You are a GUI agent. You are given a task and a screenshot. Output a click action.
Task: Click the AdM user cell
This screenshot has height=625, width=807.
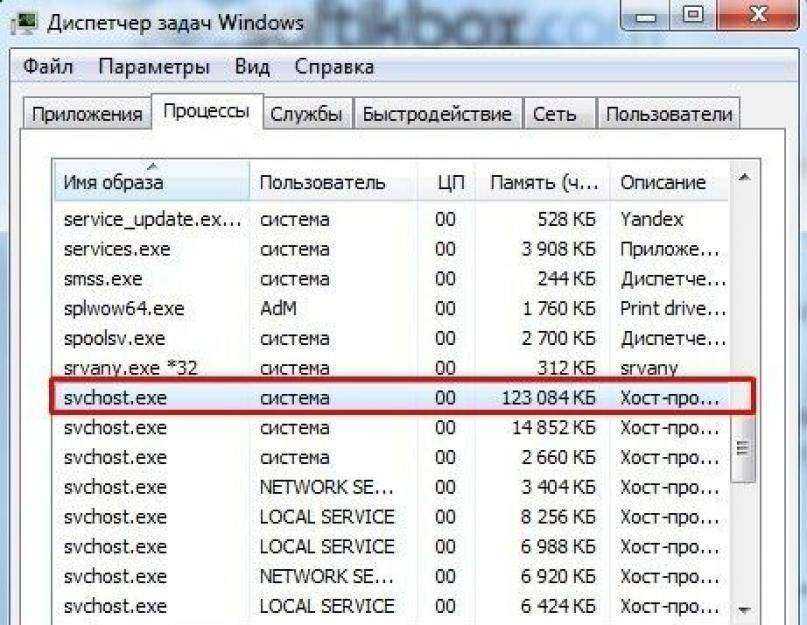pyautogui.click(x=278, y=308)
